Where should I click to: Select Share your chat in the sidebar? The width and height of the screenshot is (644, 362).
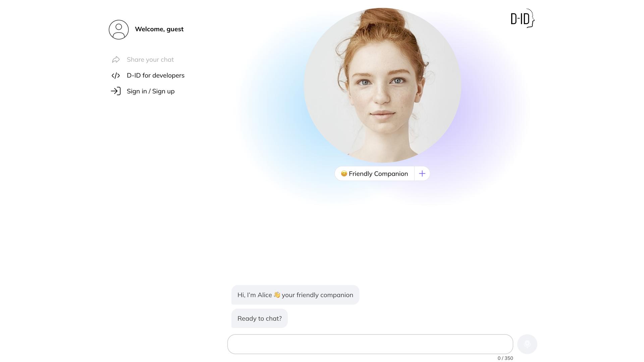(150, 59)
